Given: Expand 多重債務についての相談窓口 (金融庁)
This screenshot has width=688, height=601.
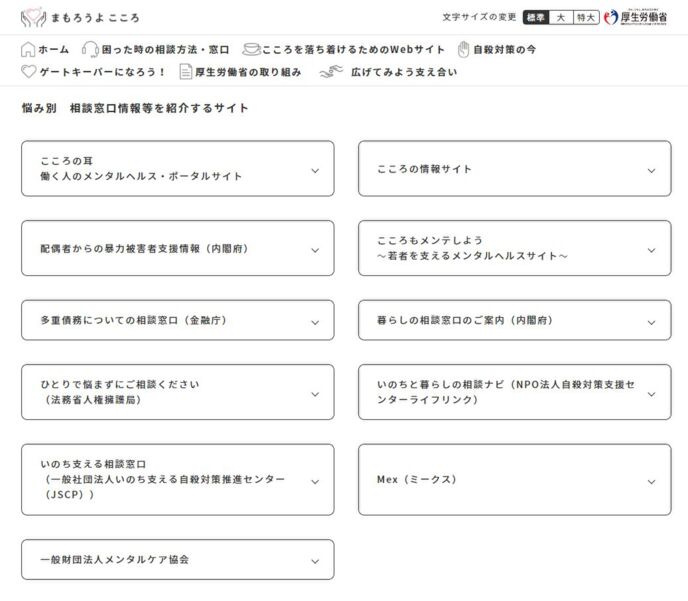Looking at the screenshot, I should pyautogui.click(x=315, y=322).
